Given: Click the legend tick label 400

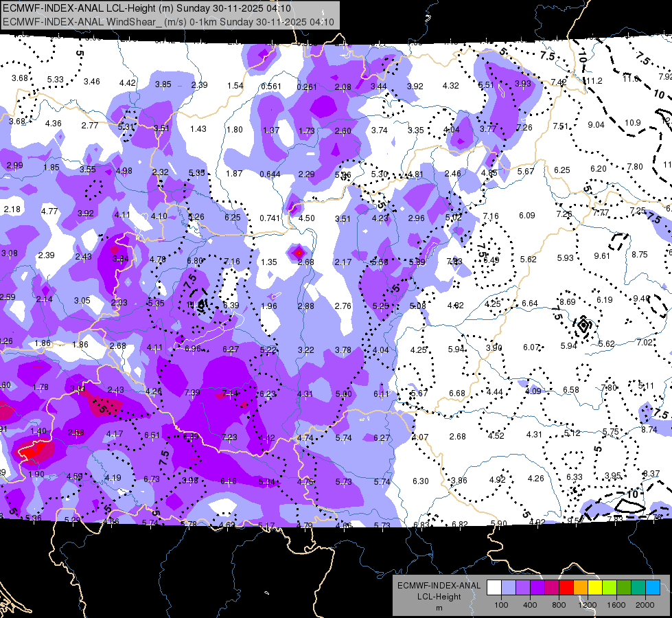Looking at the screenshot, I should click(x=530, y=605).
